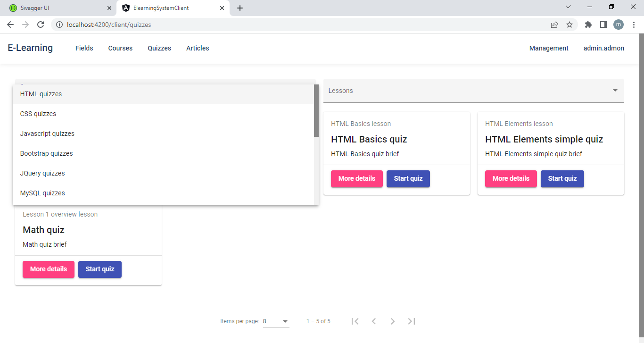644x343 pixels.
Task: Reload the page with the refresh icon
Action: (41, 25)
